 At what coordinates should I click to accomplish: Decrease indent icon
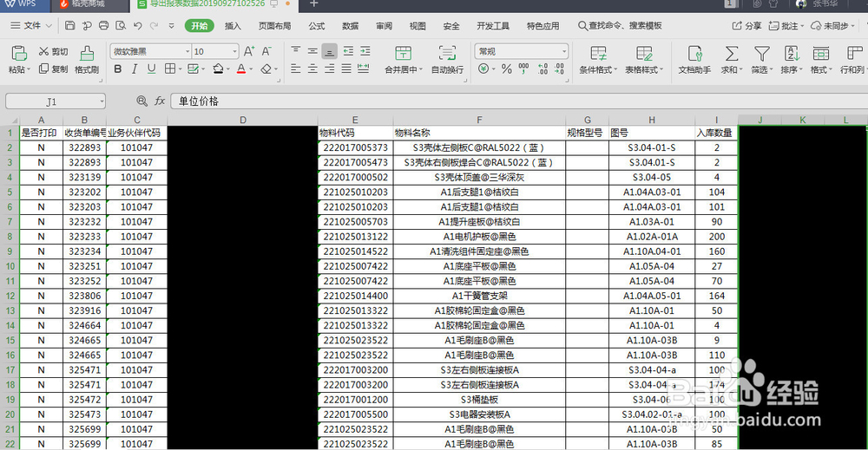pyautogui.click(x=348, y=51)
